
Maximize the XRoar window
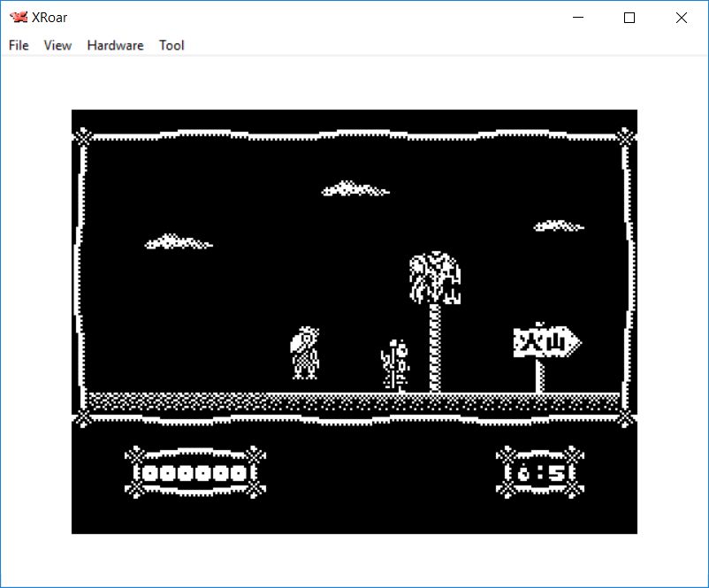[629, 18]
